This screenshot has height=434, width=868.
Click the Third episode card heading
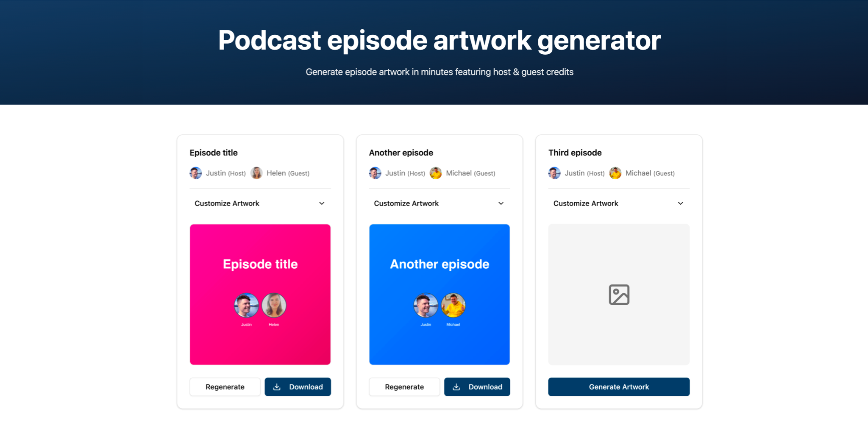coord(575,153)
